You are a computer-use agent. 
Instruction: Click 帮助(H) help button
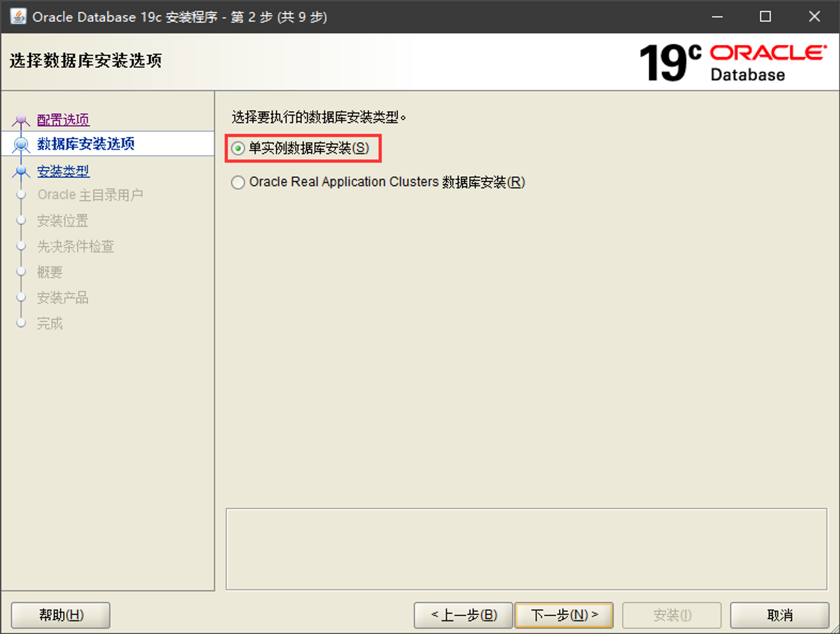click(61, 615)
